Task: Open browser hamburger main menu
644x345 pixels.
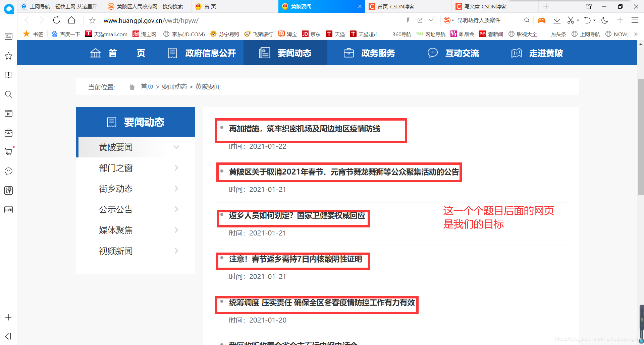Action: (x=635, y=20)
